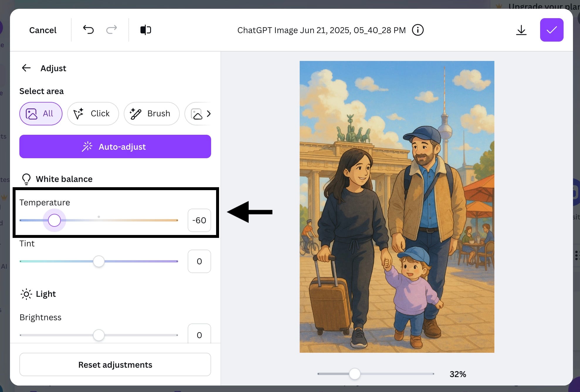The height and width of the screenshot is (392, 580).
Task: Click Reset adjustments button
Action: pos(115,364)
